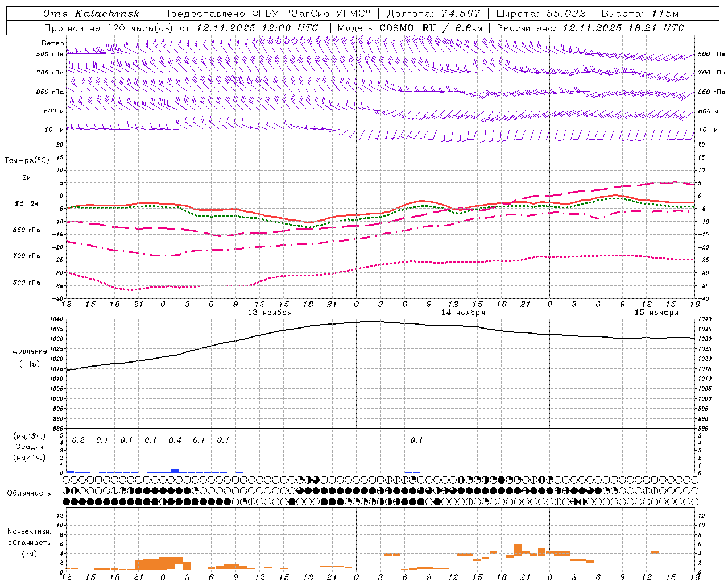
Task: Click the pink long-dash '850 гПа' legend line
Action: click(x=26, y=236)
